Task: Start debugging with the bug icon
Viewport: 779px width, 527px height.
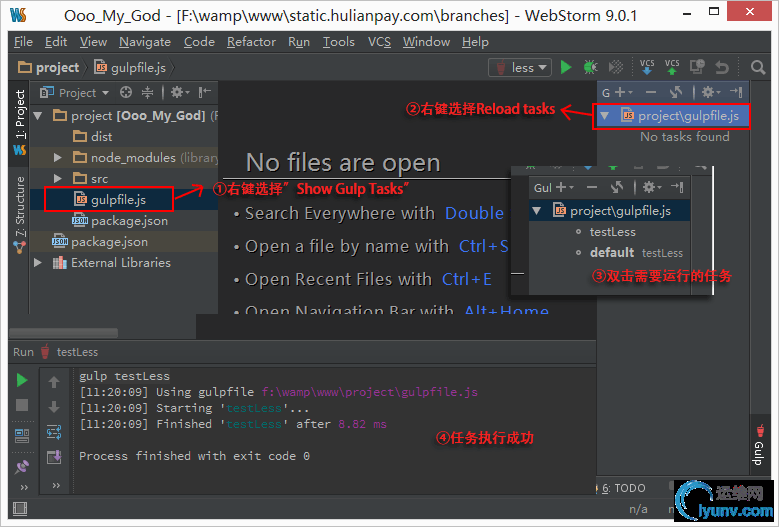Action: pyautogui.click(x=590, y=68)
